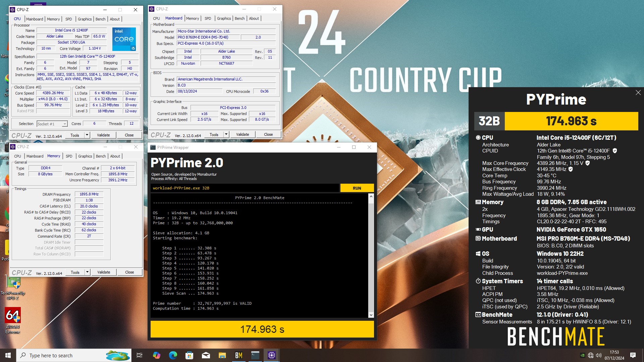
Task: Click the shield beside Max Core Frequency
Action: coord(587,163)
